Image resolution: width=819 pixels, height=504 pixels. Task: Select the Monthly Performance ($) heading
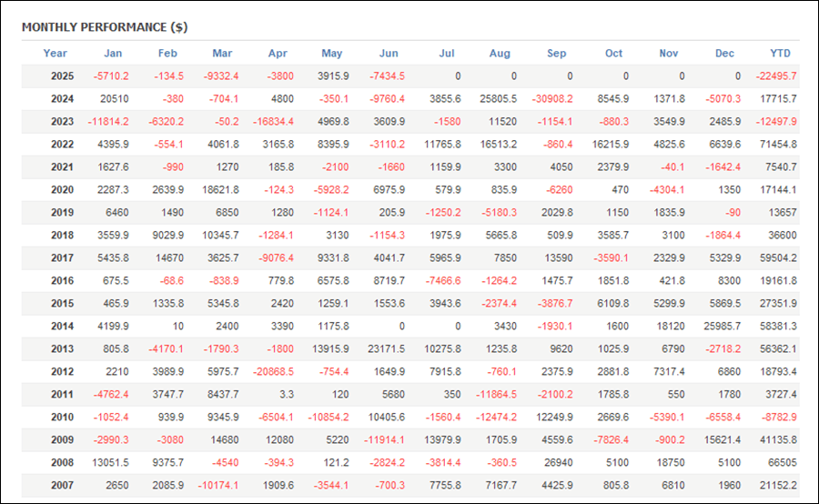coord(105,27)
